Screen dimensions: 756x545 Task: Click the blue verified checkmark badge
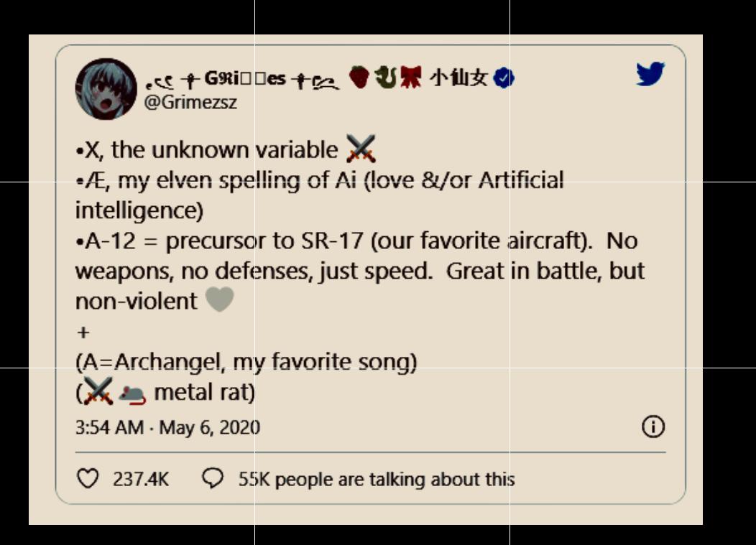pos(503,78)
